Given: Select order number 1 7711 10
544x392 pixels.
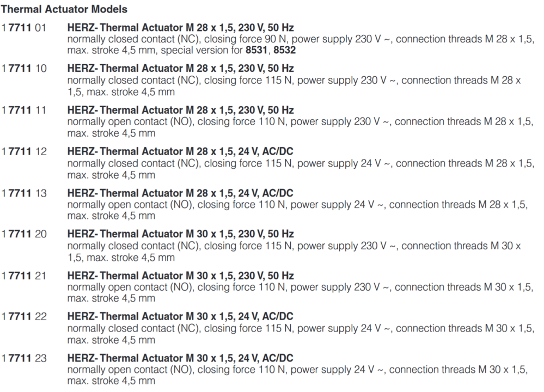Looking at the screenshot, I should coord(24,69).
